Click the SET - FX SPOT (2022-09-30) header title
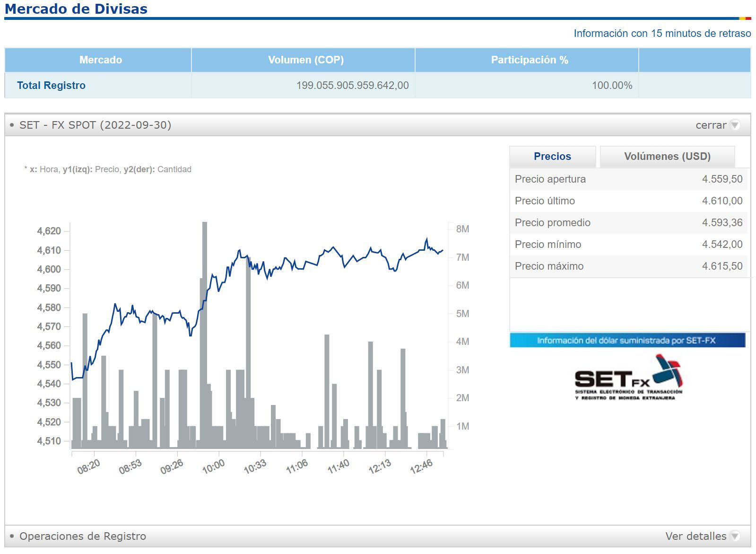This screenshot has width=756, height=554. click(95, 125)
